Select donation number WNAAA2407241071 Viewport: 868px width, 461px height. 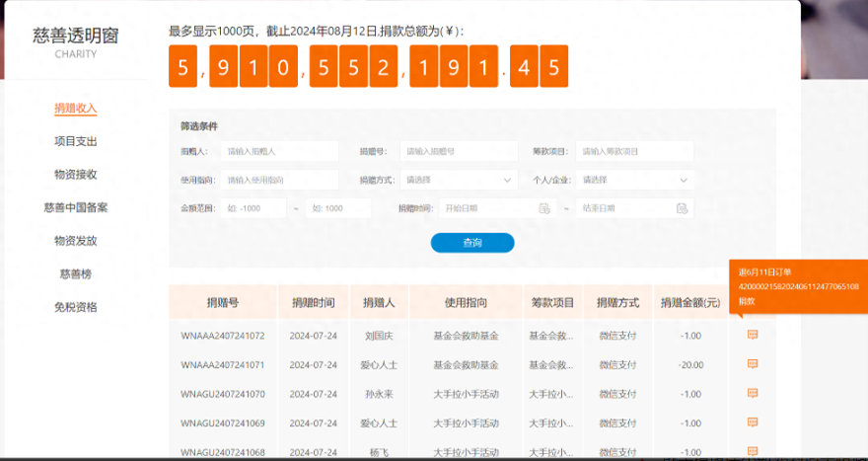point(223,365)
